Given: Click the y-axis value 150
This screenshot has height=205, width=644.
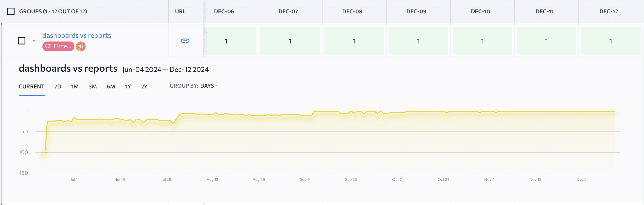Looking at the screenshot, I should (x=23, y=173).
